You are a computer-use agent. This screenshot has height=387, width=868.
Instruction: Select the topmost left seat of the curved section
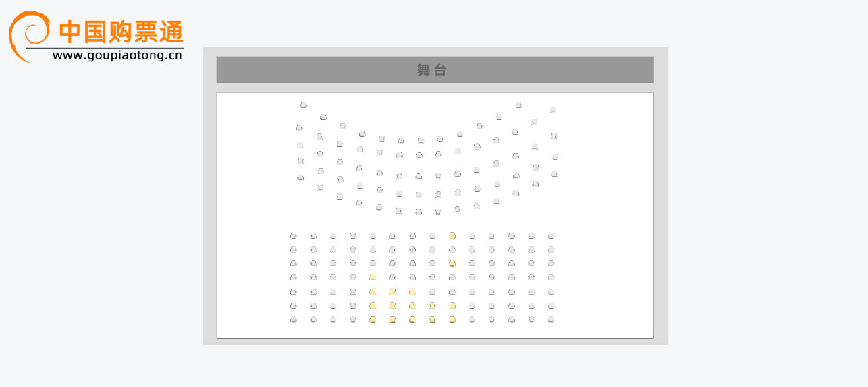click(x=304, y=105)
